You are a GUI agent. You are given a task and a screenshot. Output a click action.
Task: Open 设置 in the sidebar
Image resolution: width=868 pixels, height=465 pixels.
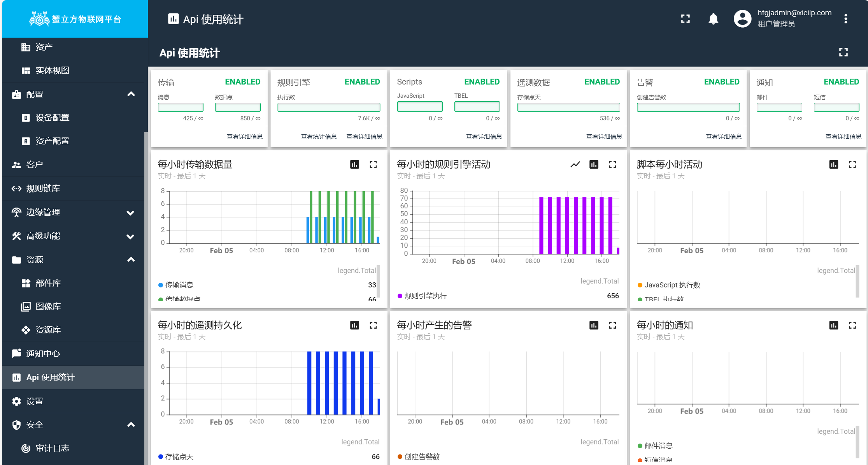coord(73,401)
